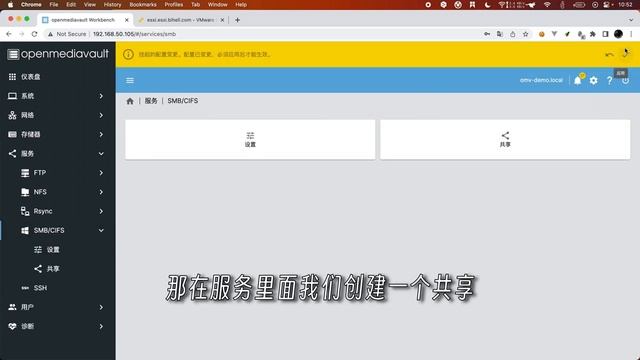Open the user settings gear
Viewport: 640px width, 360px height.
pyautogui.click(x=593, y=80)
